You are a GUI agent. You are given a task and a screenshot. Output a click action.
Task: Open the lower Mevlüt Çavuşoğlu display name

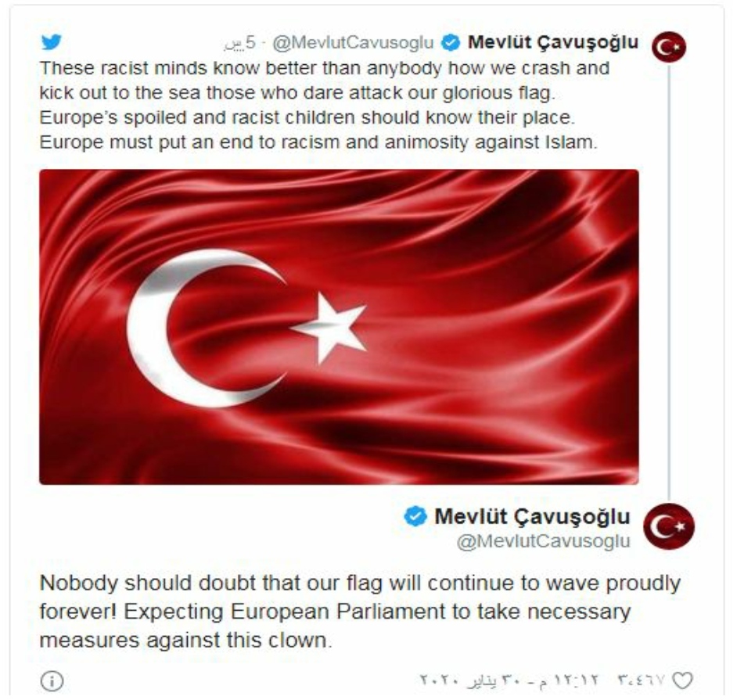pyautogui.click(x=532, y=516)
